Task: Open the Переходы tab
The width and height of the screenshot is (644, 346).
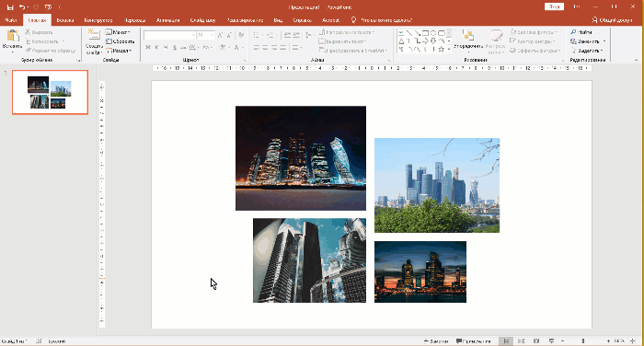Action: [x=134, y=20]
